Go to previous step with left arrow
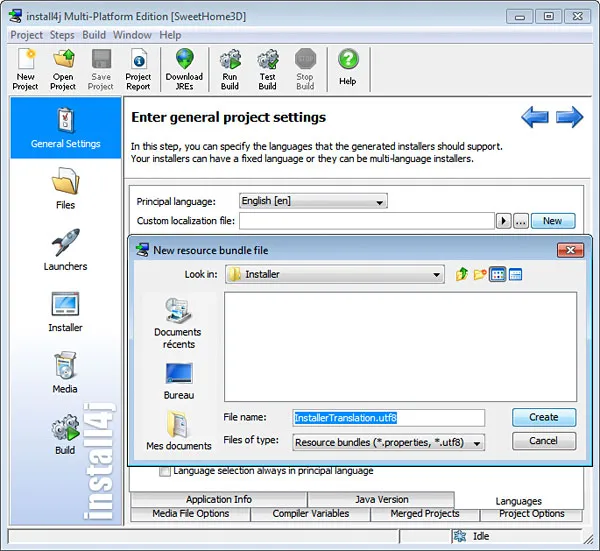 [535, 117]
